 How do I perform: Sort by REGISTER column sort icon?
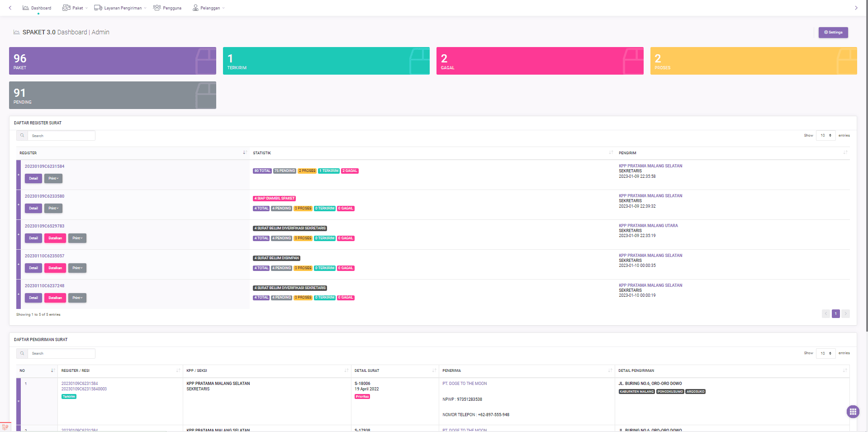coord(245,153)
